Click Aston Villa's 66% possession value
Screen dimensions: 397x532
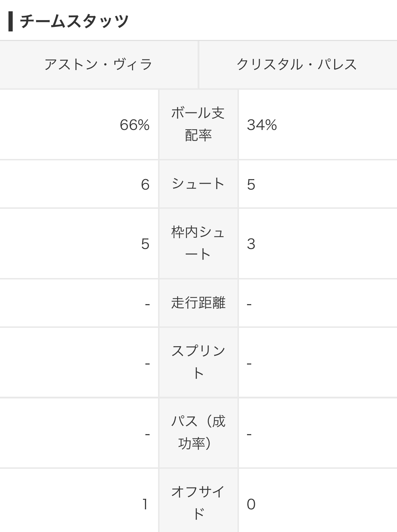pos(134,125)
